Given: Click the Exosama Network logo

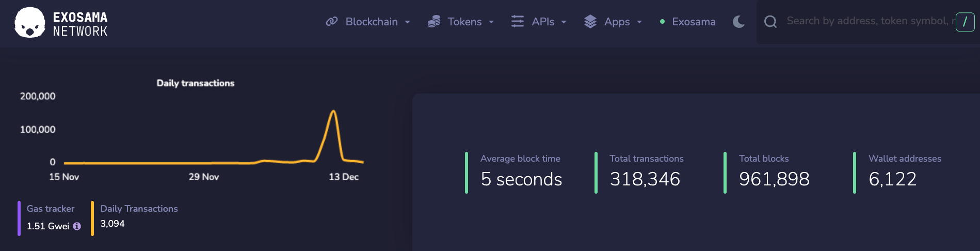Looking at the screenshot, I should [x=61, y=23].
